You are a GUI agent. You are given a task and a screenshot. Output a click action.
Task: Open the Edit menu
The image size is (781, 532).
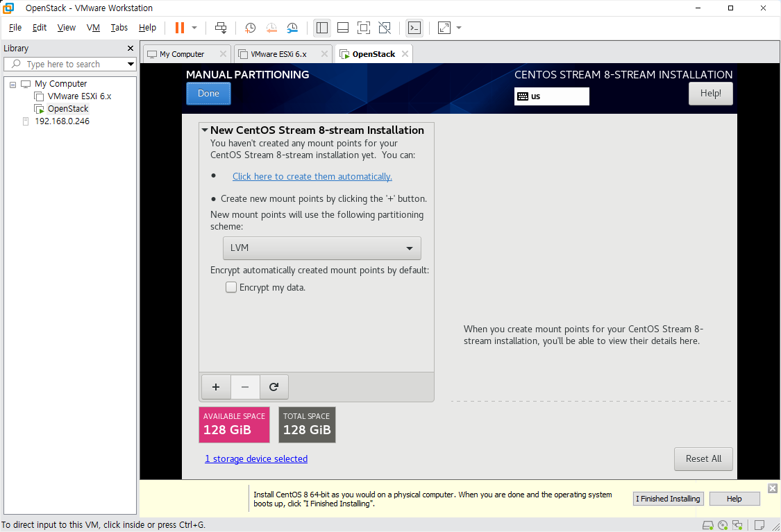pyautogui.click(x=40, y=27)
